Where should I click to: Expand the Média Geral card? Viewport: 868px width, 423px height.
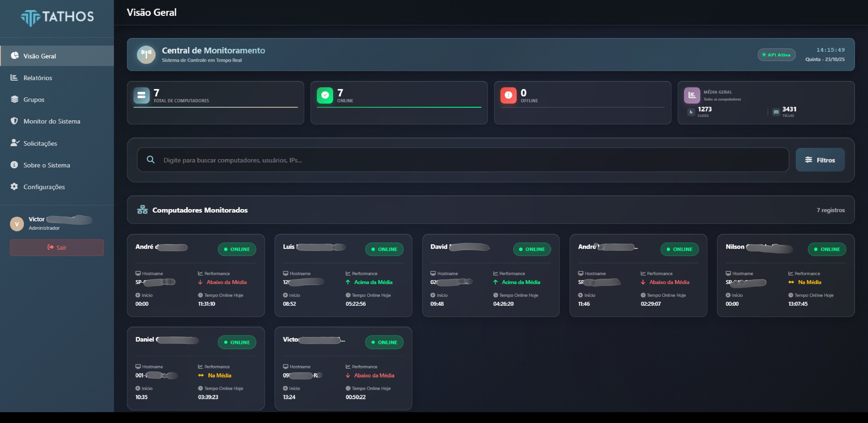click(x=766, y=103)
